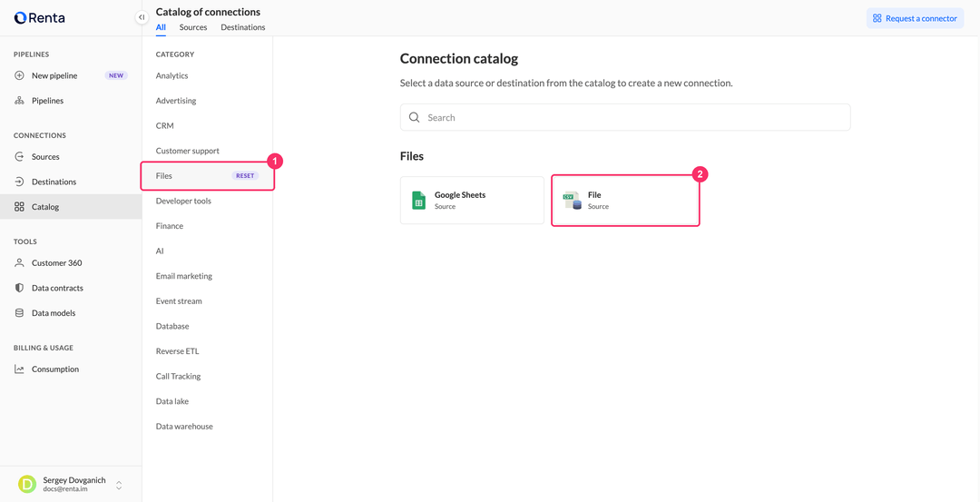980x502 pixels.
Task: Open Pipelines via its sidebar icon
Action: point(19,101)
